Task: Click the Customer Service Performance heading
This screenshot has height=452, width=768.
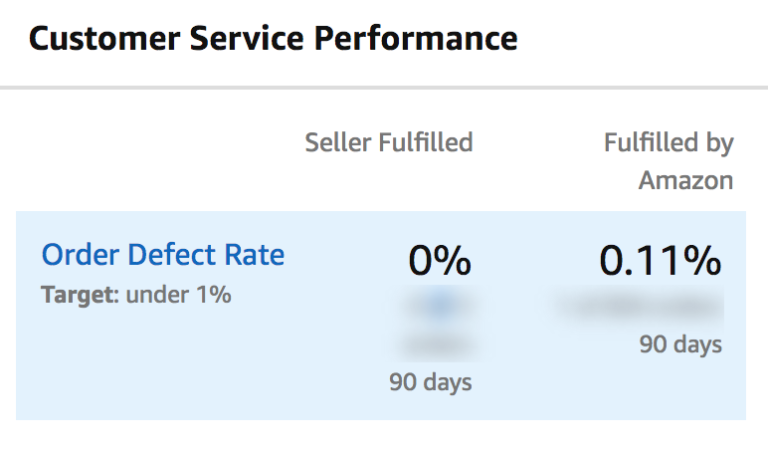Action: pyautogui.click(x=273, y=39)
